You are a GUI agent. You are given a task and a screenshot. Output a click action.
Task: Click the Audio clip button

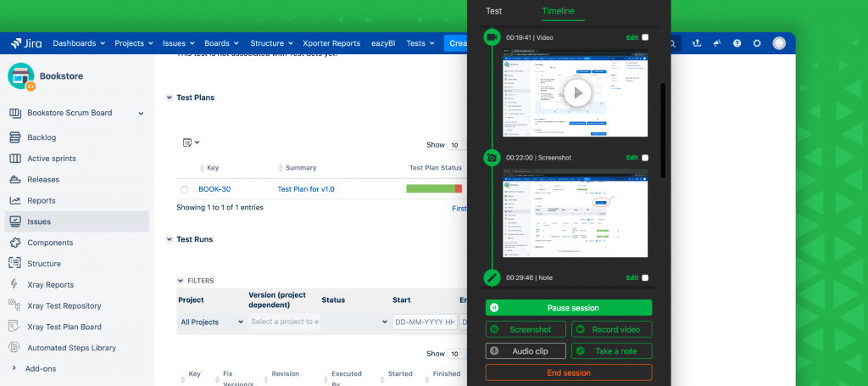pos(526,351)
